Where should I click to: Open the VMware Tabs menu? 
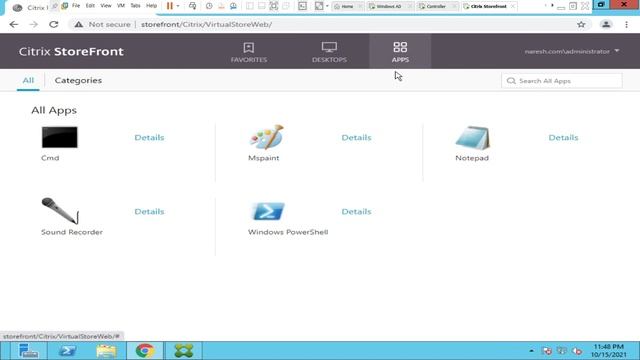point(135,6)
